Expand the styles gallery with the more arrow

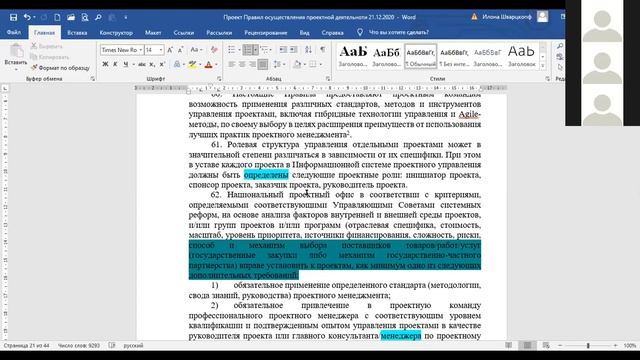[x=542, y=65]
